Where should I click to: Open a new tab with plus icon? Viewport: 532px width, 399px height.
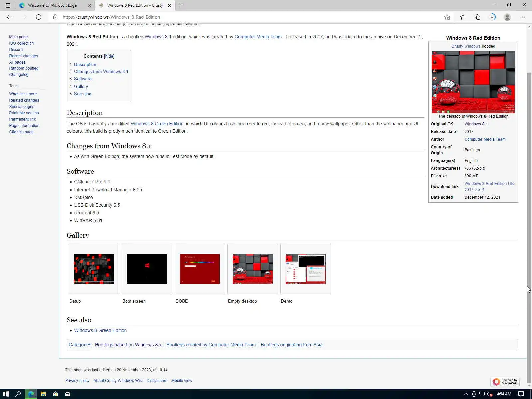coord(181,5)
